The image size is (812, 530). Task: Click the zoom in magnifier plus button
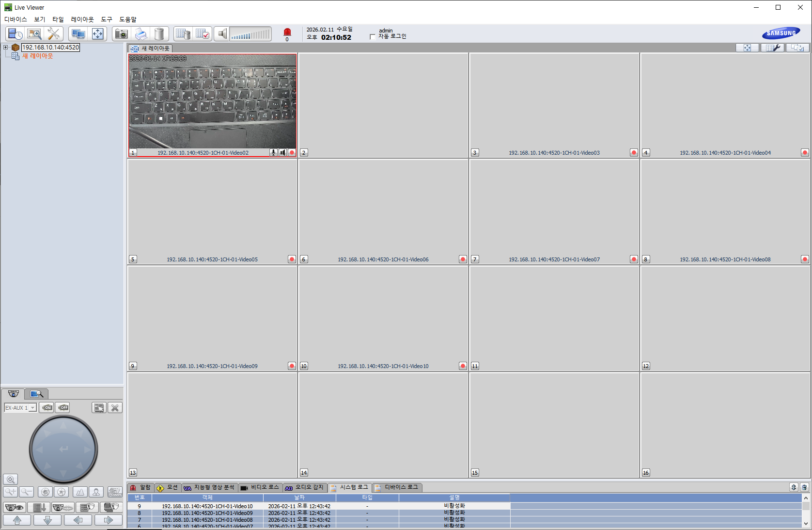[x=11, y=492]
